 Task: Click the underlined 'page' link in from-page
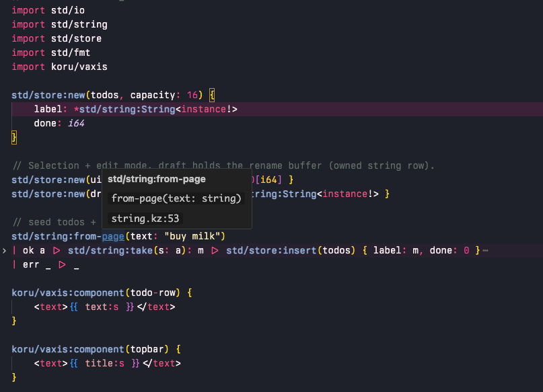click(x=113, y=236)
